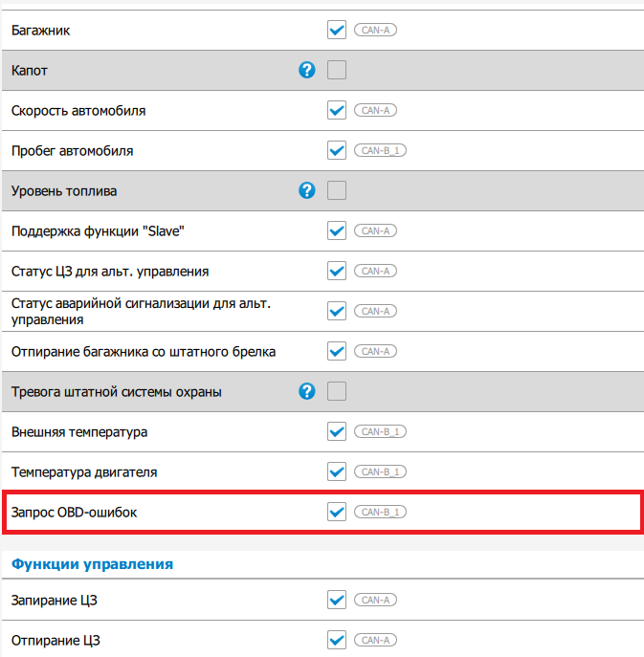The image size is (644, 657).
Task: Uncheck the Поддержка функции "Slave" checkbox
Action: 337,230
